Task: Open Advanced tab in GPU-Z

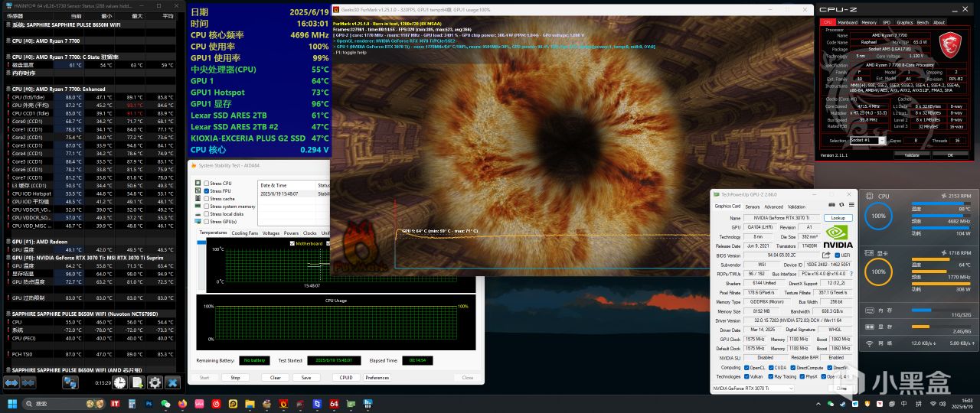Action: [x=774, y=206]
